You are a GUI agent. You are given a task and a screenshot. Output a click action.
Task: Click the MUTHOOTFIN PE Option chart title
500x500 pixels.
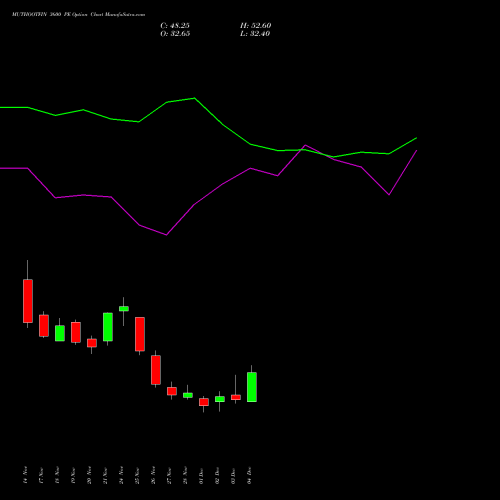click(78, 15)
